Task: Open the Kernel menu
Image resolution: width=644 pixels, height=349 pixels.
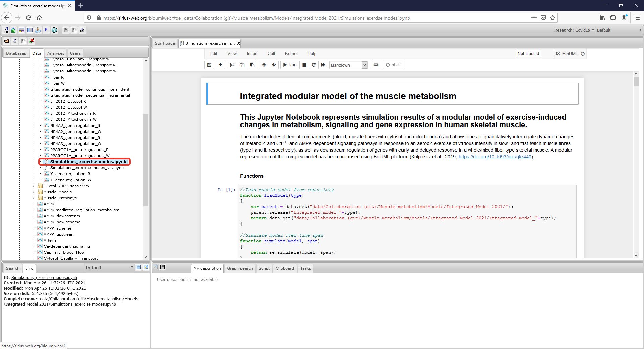Action: (291, 54)
